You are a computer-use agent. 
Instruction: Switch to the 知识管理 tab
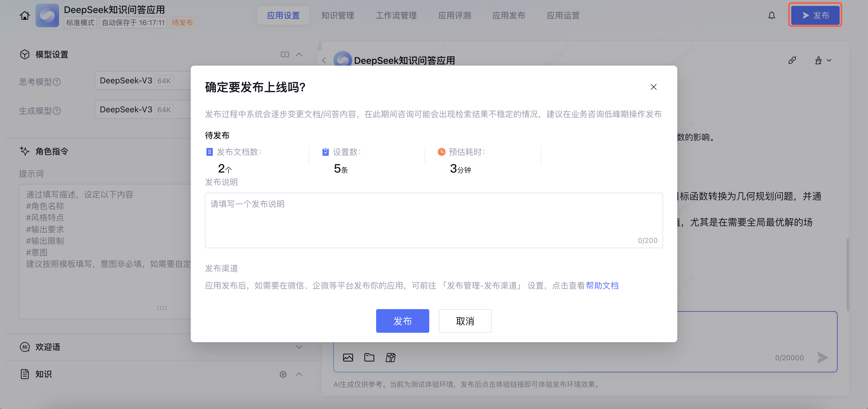pos(337,15)
